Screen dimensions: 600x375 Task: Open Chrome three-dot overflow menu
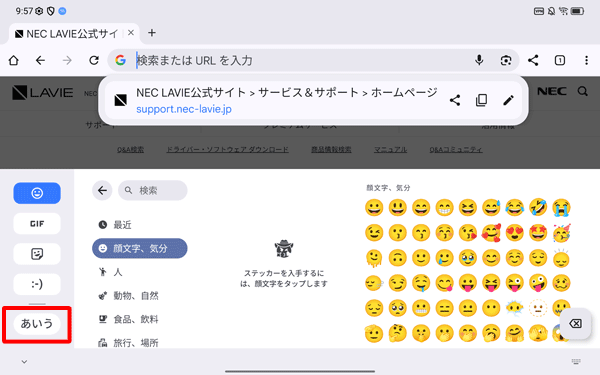(586, 60)
